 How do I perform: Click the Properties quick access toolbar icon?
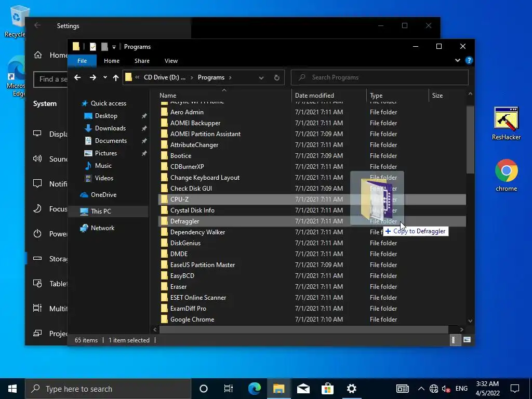[x=92, y=47]
